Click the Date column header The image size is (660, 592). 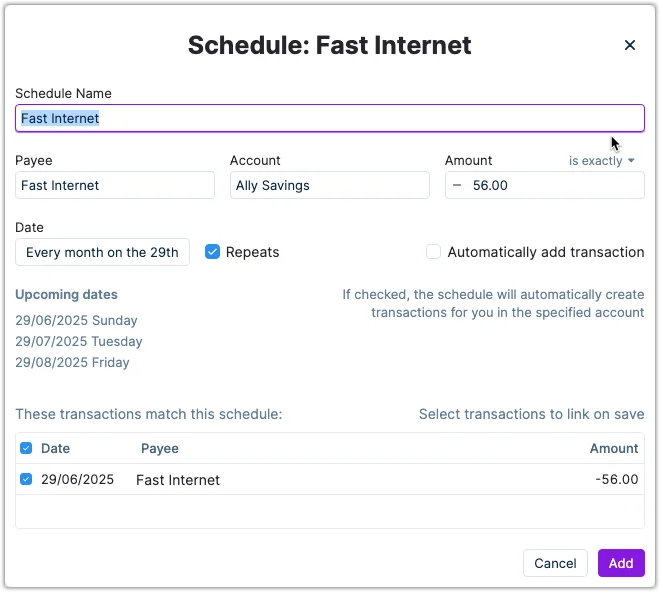55,448
